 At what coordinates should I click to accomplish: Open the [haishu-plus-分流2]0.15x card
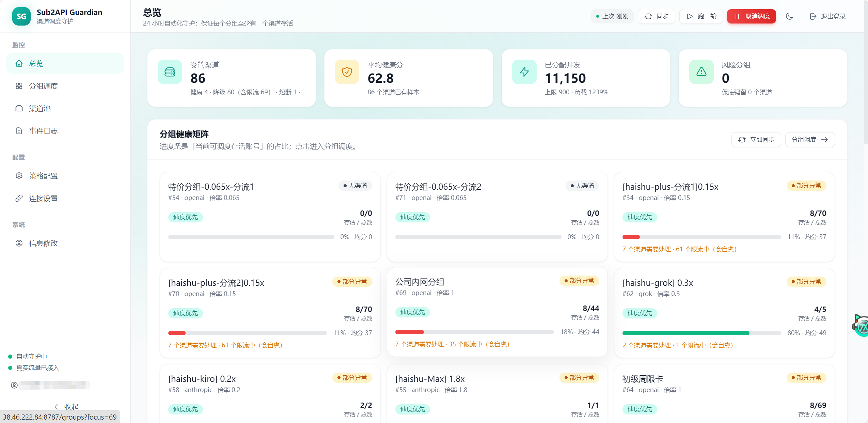pos(270,313)
